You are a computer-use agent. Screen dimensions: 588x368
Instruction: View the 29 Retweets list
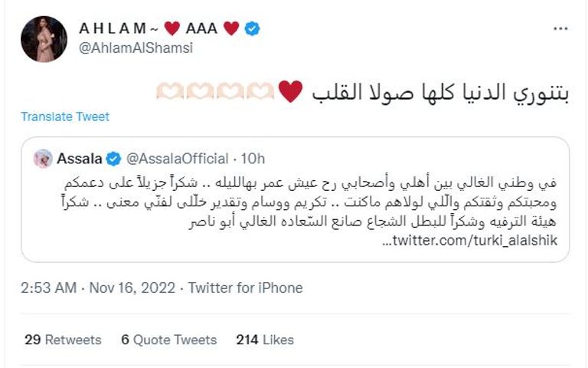tap(63, 339)
